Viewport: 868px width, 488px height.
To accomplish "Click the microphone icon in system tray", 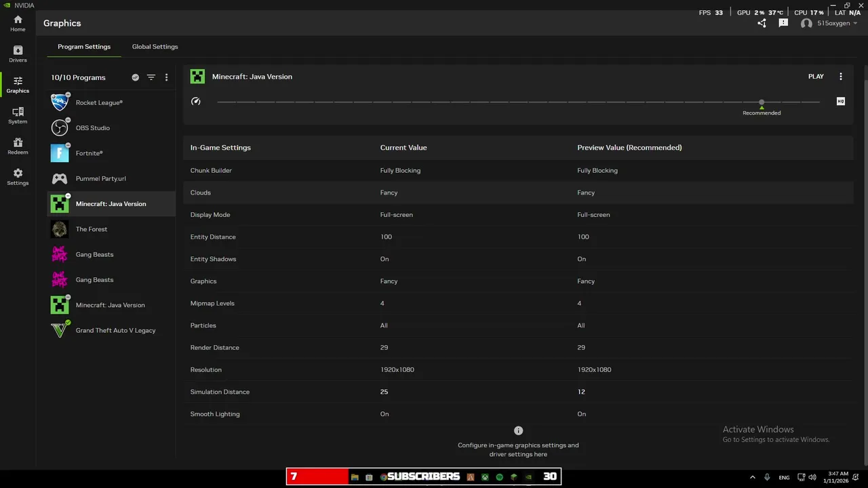I will (767, 477).
